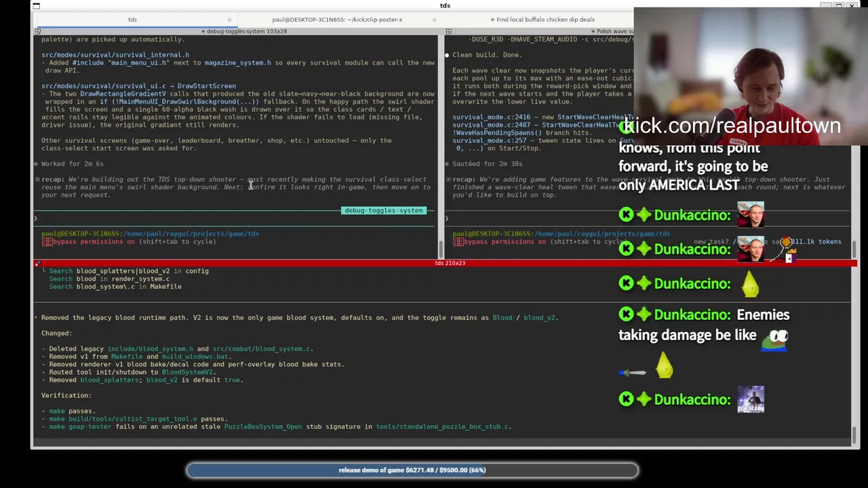
Task: Click the last Dunkaccino chat image emote
Action: (x=751, y=399)
